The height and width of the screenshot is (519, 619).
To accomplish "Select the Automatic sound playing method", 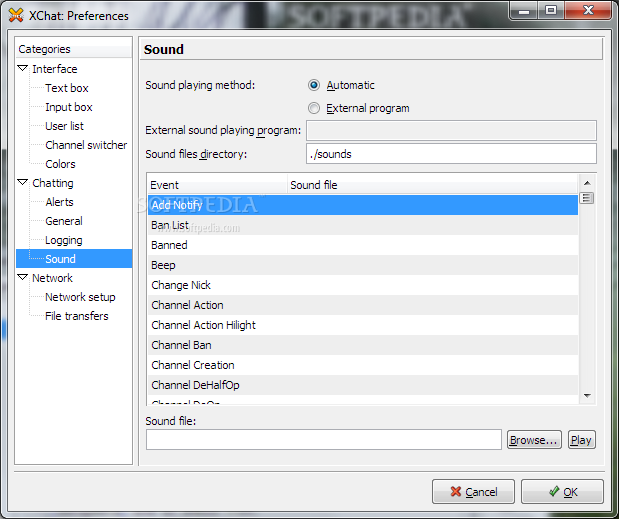I will 314,85.
